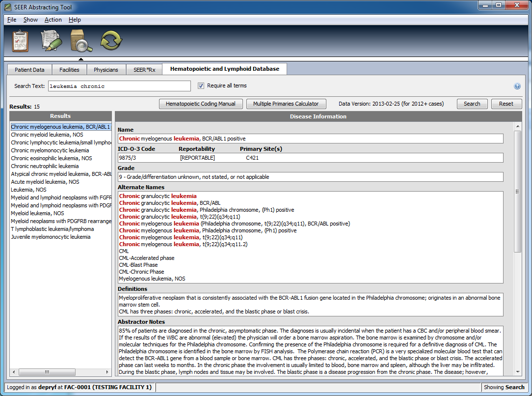Click the Results list scroll left arrow
The image size is (532, 396).
[14, 372]
